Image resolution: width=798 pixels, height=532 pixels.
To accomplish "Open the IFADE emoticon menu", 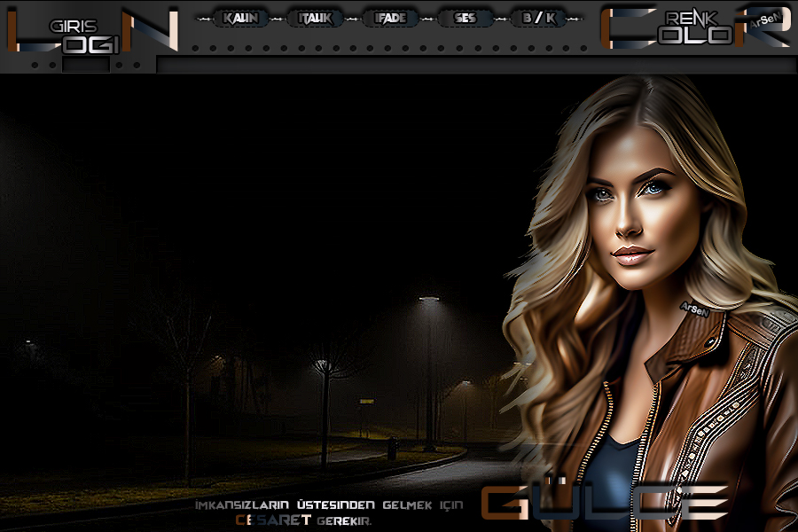I will click(x=390, y=19).
